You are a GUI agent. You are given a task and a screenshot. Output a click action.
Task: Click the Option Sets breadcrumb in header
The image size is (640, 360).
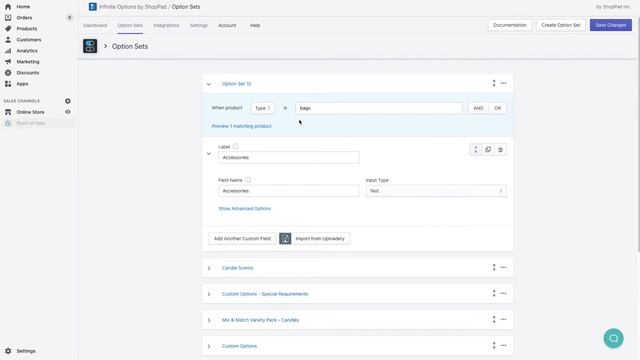(186, 7)
